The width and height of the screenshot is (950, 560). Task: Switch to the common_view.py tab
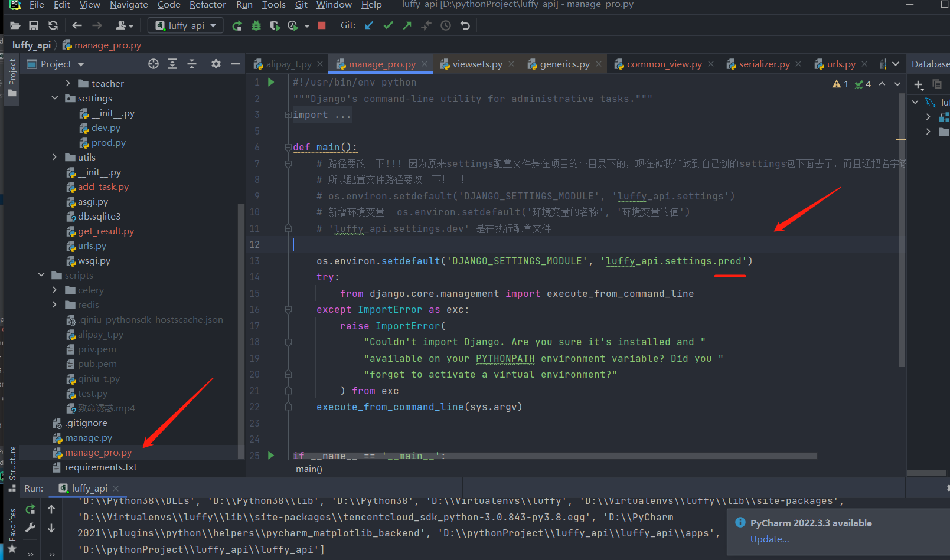click(664, 64)
